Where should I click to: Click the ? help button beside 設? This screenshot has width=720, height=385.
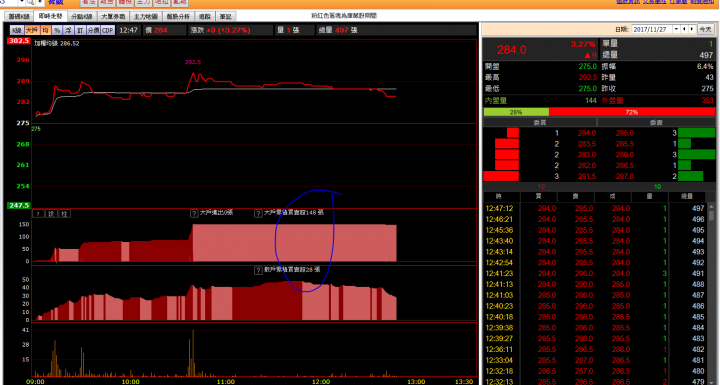click(39, 214)
